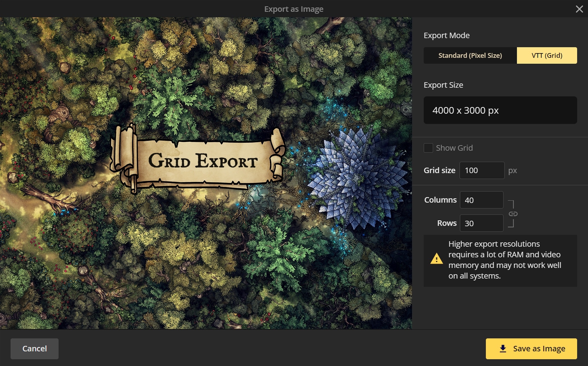Image resolution: width=588 pixels, height=366 pixels.
Task: Click the Cancel button
Action: [x=34, y=349]
